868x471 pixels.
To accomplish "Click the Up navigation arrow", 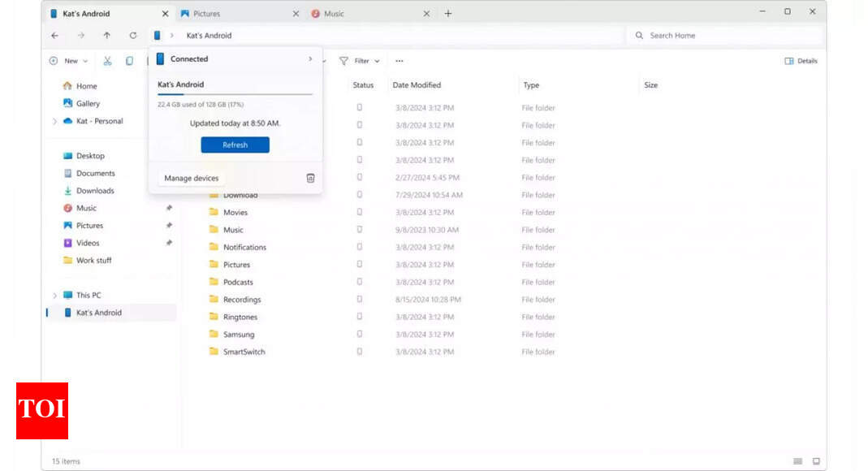I will point(106,36).
